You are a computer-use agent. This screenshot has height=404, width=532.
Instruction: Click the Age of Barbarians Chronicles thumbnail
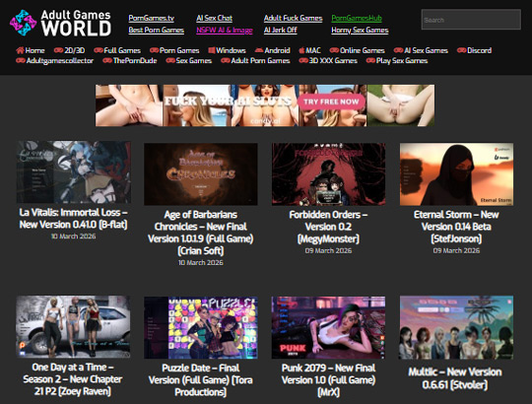201,174
